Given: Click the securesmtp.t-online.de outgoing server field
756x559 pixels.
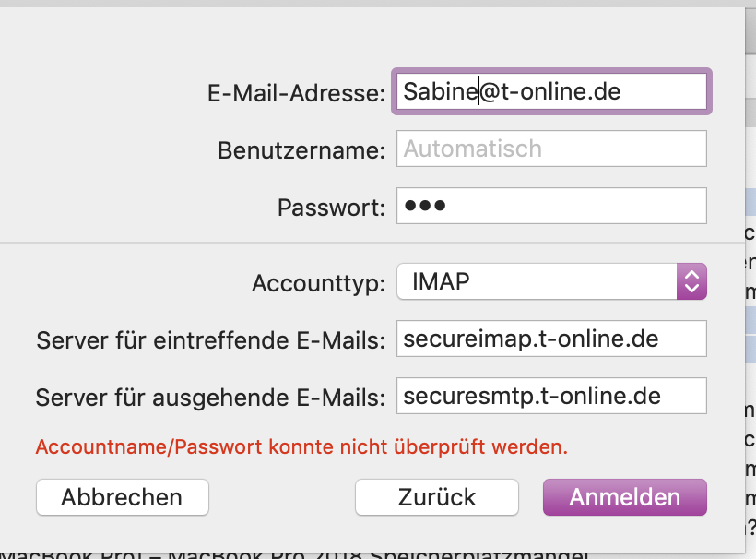Looking at the screenshot, I should click(551, 397).
